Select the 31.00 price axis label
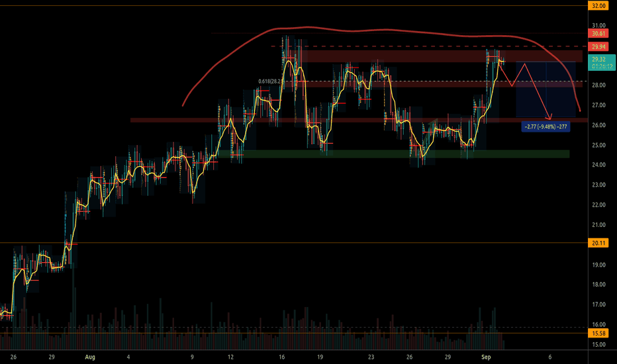 coord(598,26)
